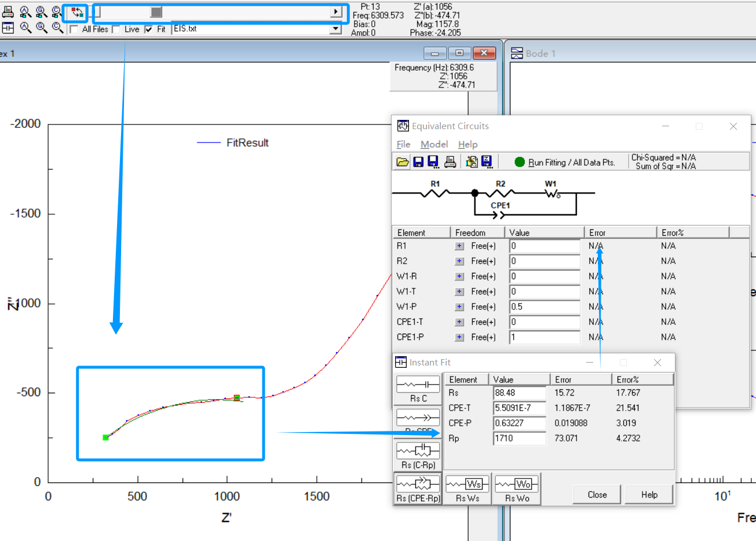Click the Error% header in Equivalent Circuits
Viewport: 756px width, 541px height.
(692, 232)
